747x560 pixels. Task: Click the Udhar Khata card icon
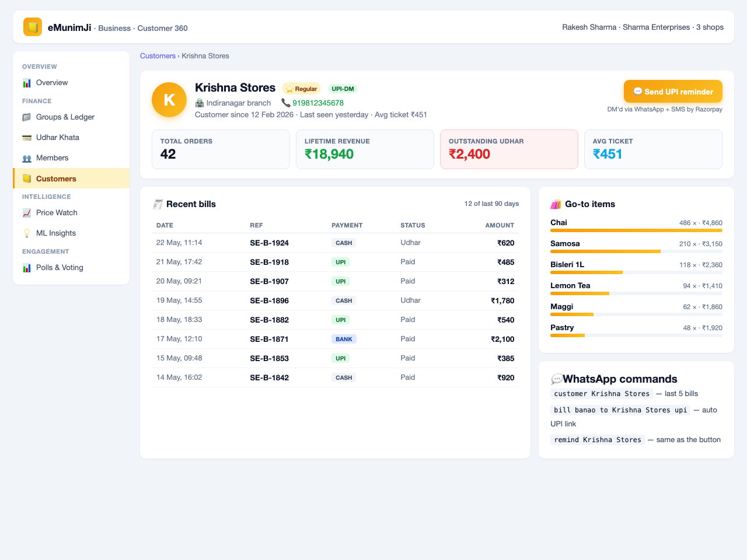pyautogui.click(x=27, y=138)
